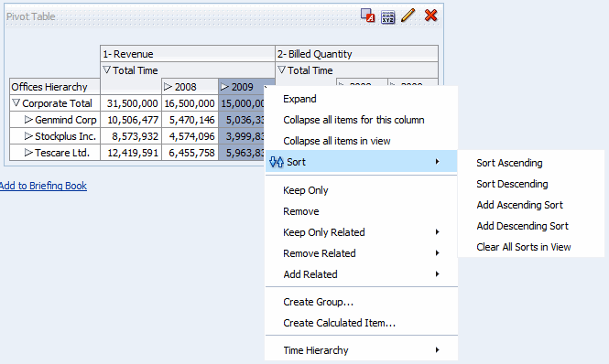Click the Format Container icon in Pivot Table header
Image resolution: width=609 pixels, height=364 pixels.
pos(367,16)
